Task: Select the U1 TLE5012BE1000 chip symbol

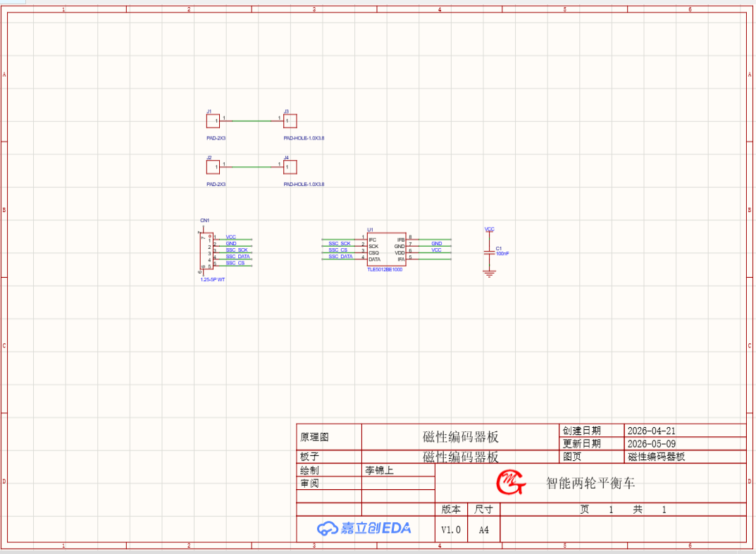Action: (x=386, y=250)
